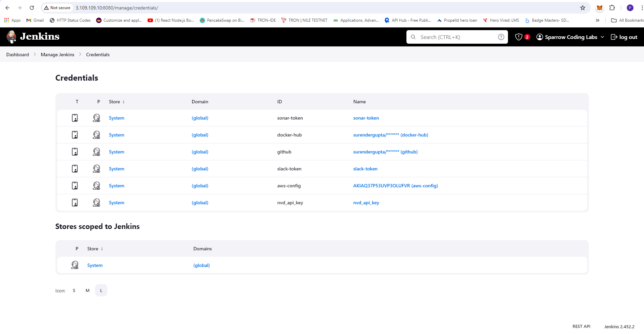Click the credential type icon for aws-config
This screenshot has width=644, height=334.
point(75,186)
